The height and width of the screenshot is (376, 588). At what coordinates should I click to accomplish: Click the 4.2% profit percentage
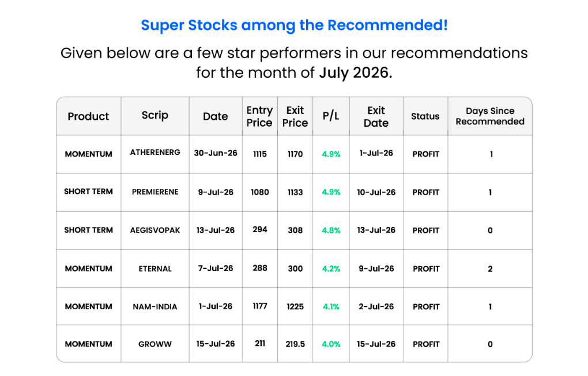click(331, 269)
